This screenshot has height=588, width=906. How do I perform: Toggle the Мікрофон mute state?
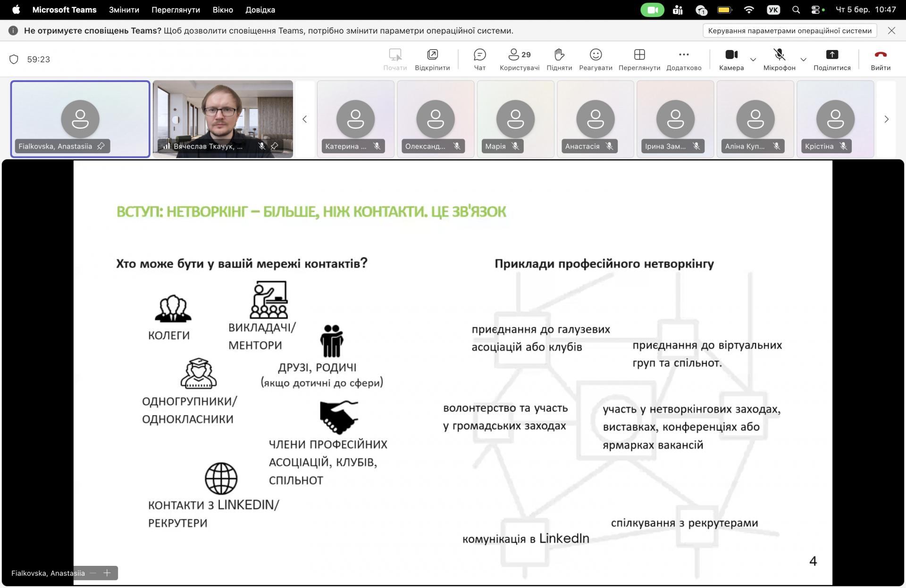tap(779, 59)
